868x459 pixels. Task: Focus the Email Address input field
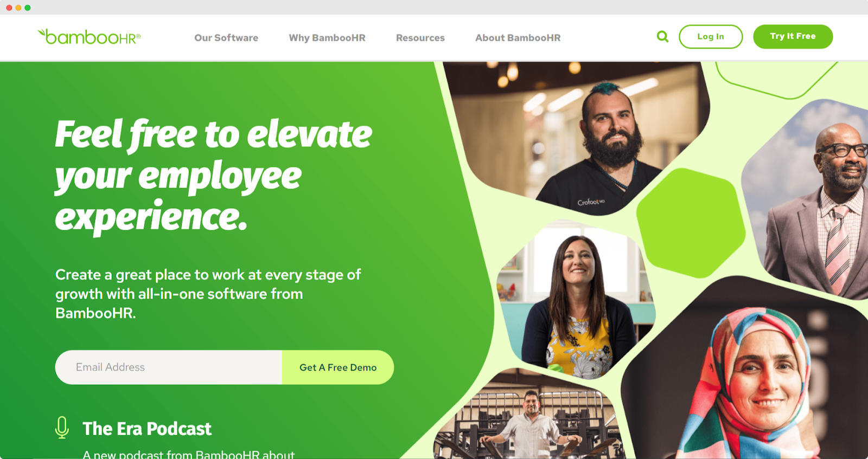pyautogui.click(x=169, y=367)
